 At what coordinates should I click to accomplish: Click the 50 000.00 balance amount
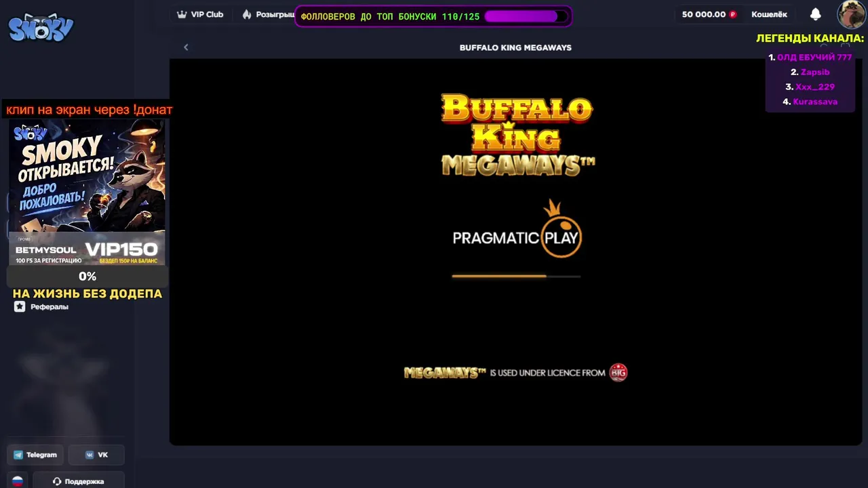tap(704, 14)
